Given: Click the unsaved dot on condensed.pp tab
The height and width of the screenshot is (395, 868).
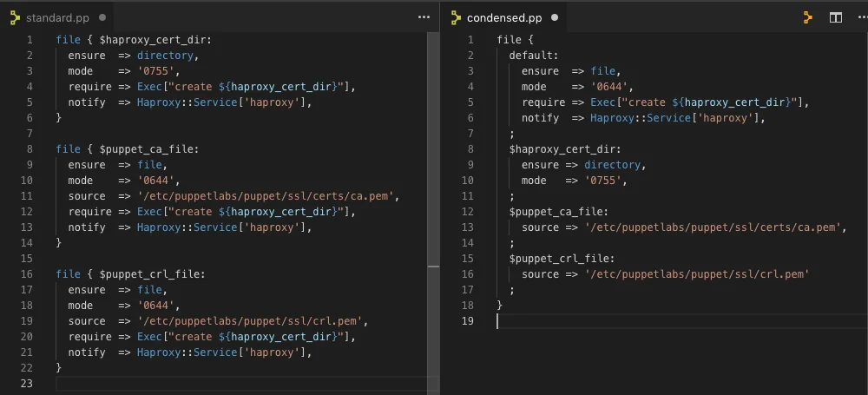Looking at the screenshot, I should [555, 17].
